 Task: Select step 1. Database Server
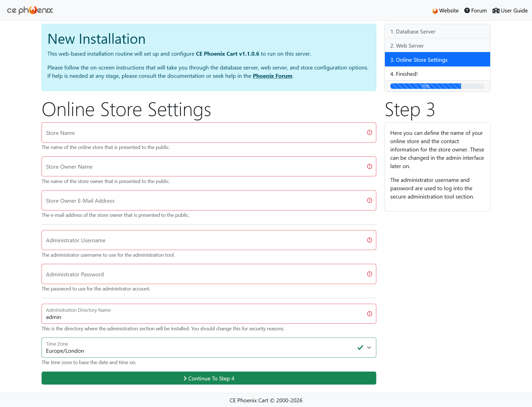tap(438, 31)
